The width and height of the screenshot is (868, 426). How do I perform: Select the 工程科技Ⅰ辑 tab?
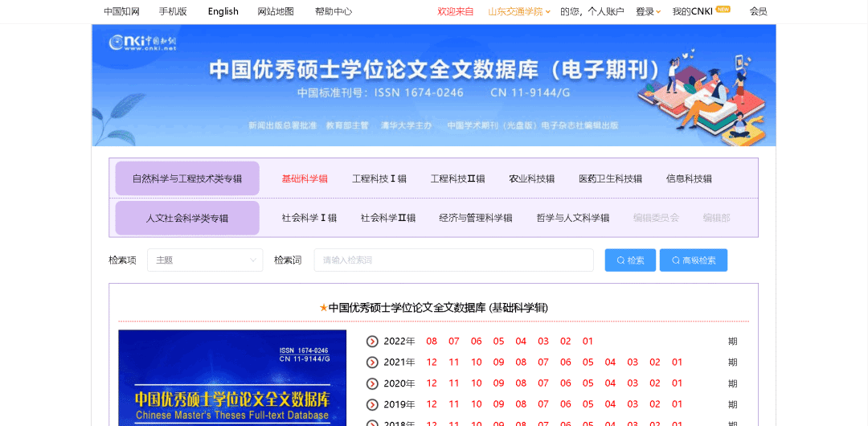(379, 178)
